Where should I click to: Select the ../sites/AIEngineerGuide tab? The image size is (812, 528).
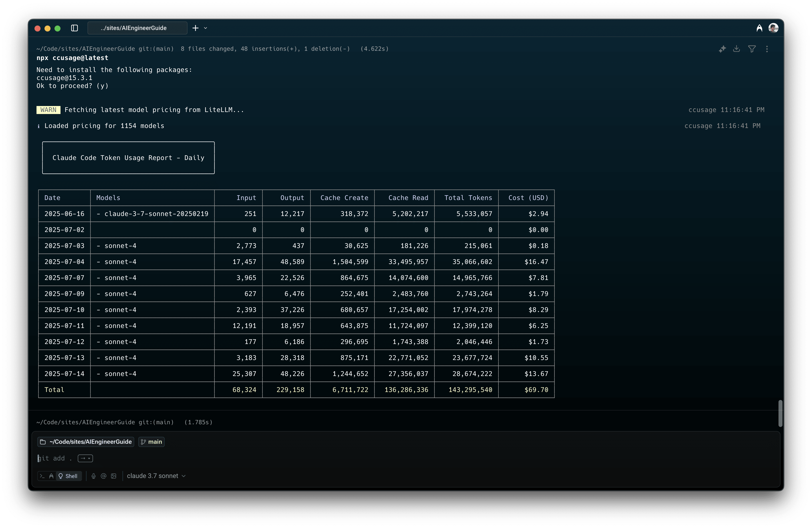pos(137,28)
